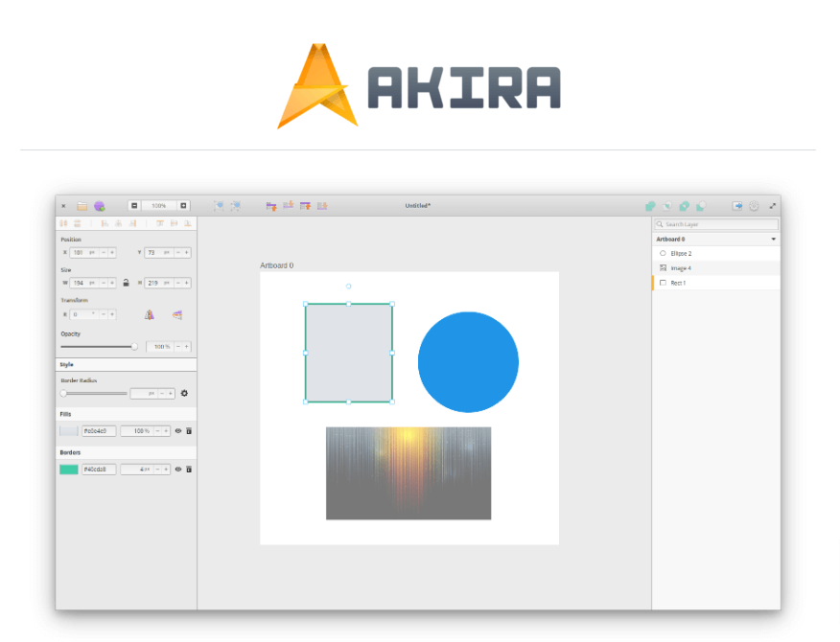Collapse the Artboard 0 layer group
The height and width of the screenshot is (642, 840).
coord(773,240)
